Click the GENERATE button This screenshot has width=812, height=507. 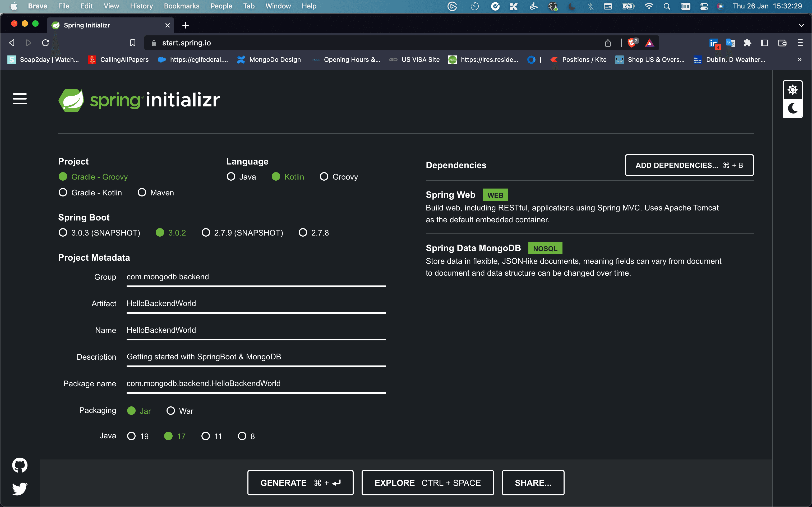300,482
